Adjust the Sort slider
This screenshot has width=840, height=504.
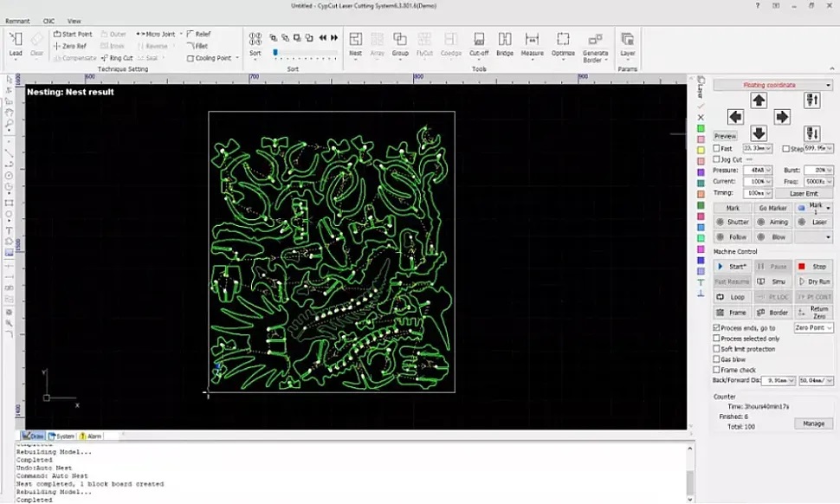click(275, 53)
